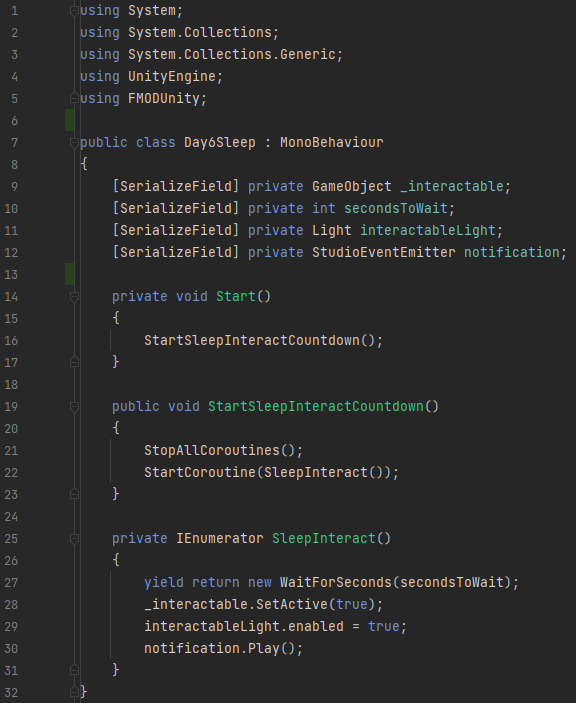Click System.Collections.Generic on line 3

(232, 55)
